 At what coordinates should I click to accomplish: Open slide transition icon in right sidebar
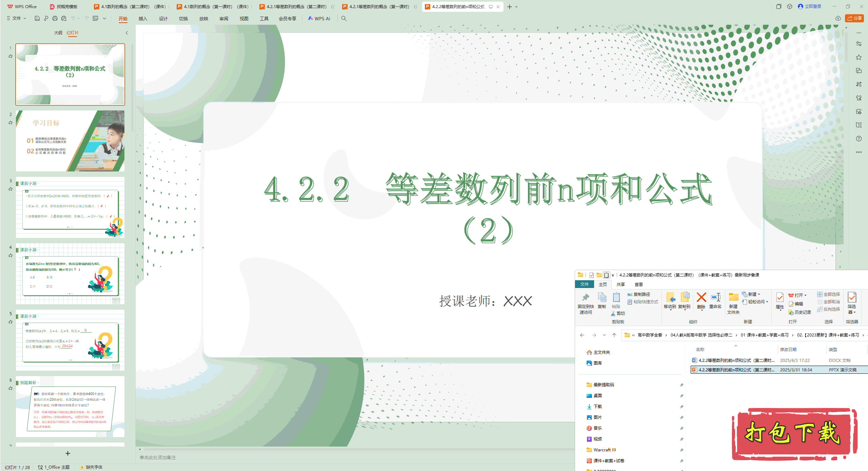pyautogui.click(x=859, y=71)
